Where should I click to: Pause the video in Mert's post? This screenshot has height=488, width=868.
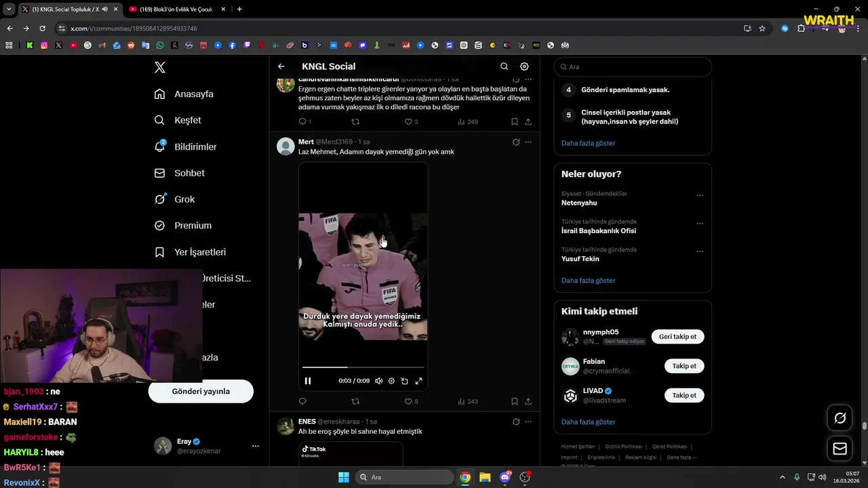tap(308, 381)
